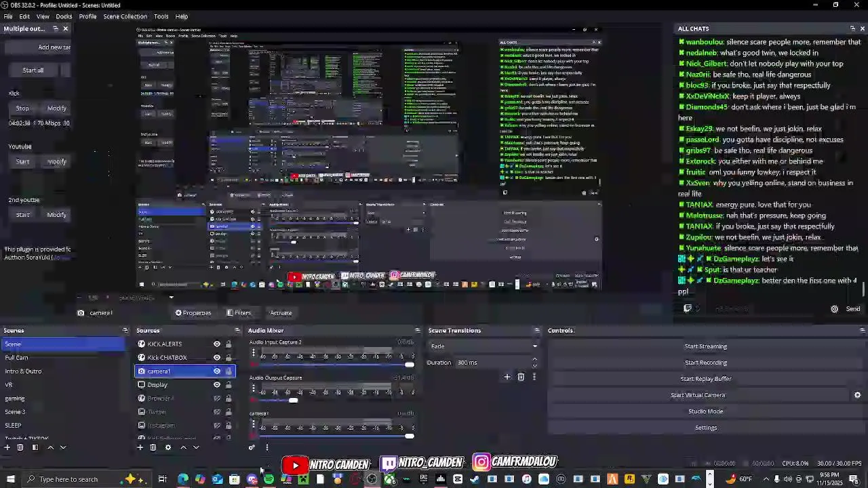This screenshot has width=868, height=488.
Task: Open Audio Mixer footer three-dot menu
Action: [x=267, y=447]
